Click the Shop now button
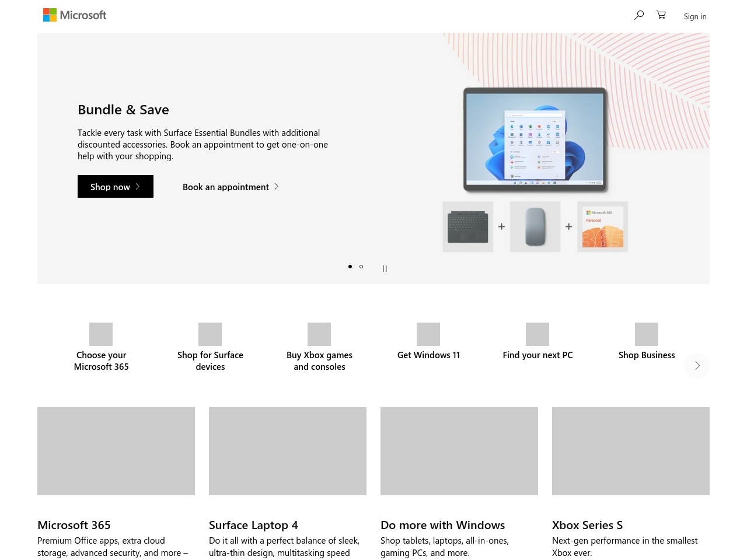This screenshot has height=560, width=747. 116,187
